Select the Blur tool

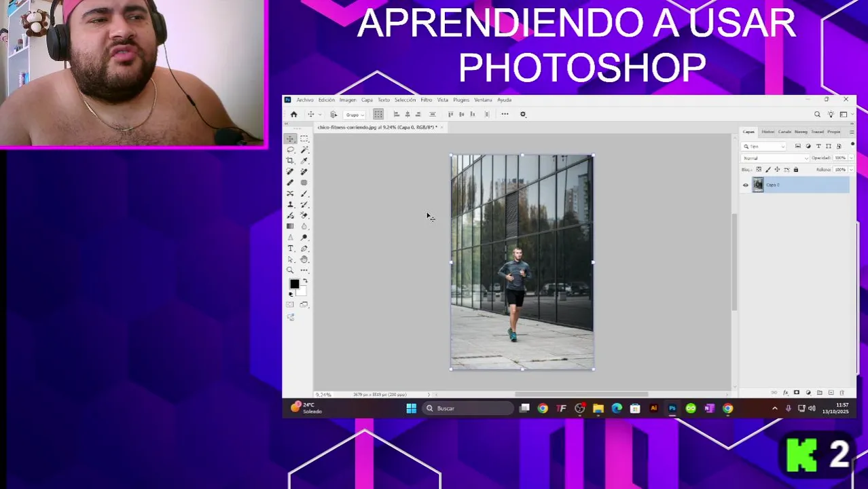coord(304,225)
